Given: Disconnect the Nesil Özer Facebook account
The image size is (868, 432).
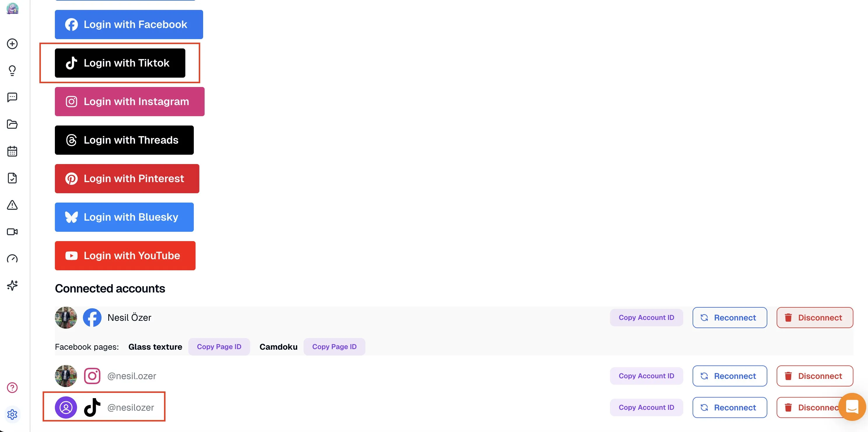Looking at the screenshot, I should pos(815,317).
